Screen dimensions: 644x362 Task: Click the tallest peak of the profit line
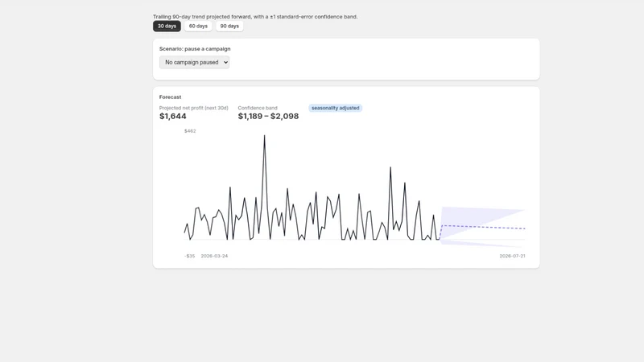coord(264,136)
